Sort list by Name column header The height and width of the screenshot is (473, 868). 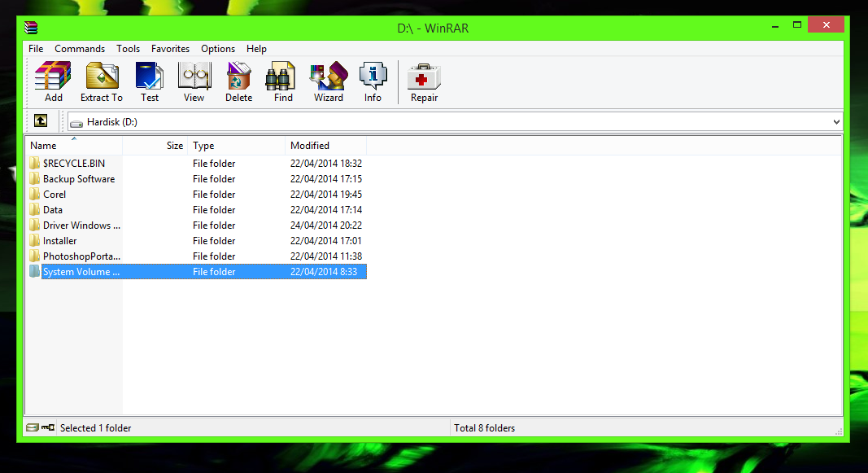(74, 146)
